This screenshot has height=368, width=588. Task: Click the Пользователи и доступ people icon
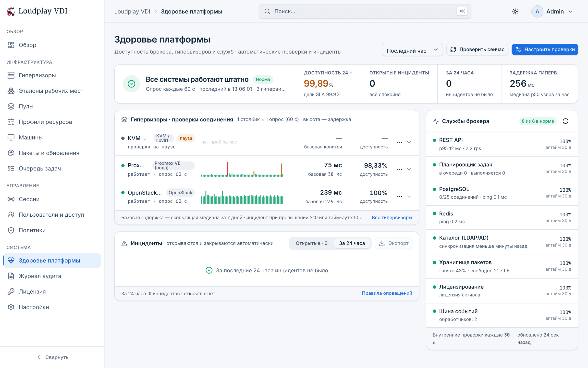pyautogui.click(x=11, y=215)
